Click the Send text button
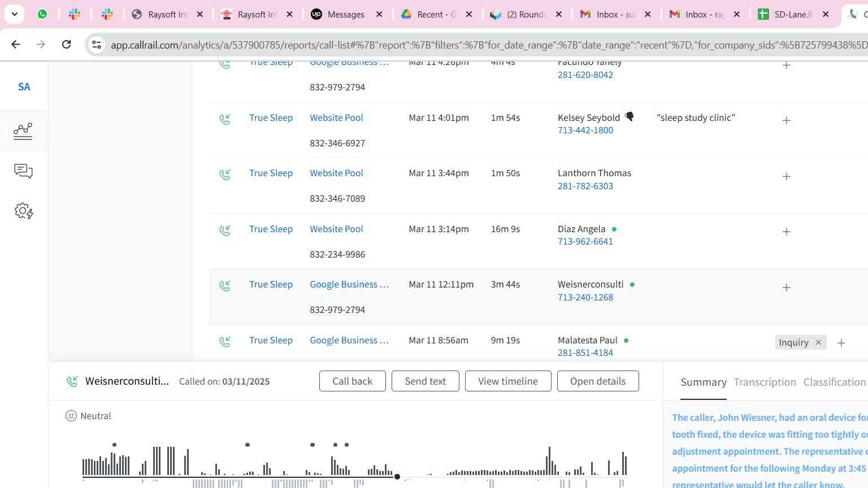Image resolution: width=868 pixels, height=488 pixels. click(x=425, y=381)
